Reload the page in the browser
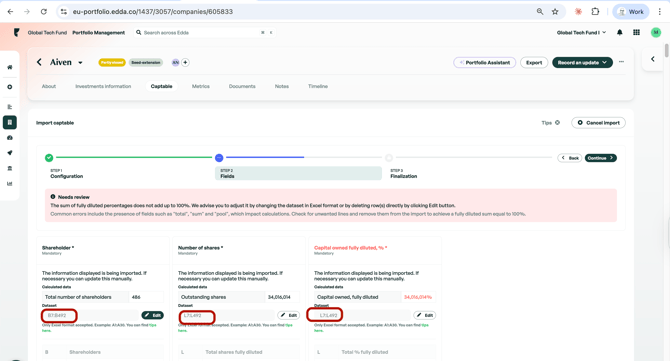The image size is (670, 361). [x=44, y=12]
